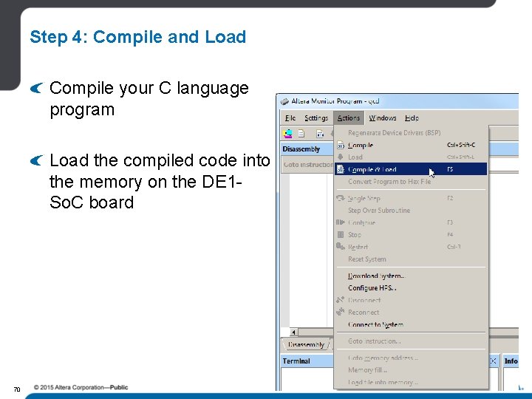Close the Terminal panel with its X icon
The image size is (532, 399).
coord(494,361)
